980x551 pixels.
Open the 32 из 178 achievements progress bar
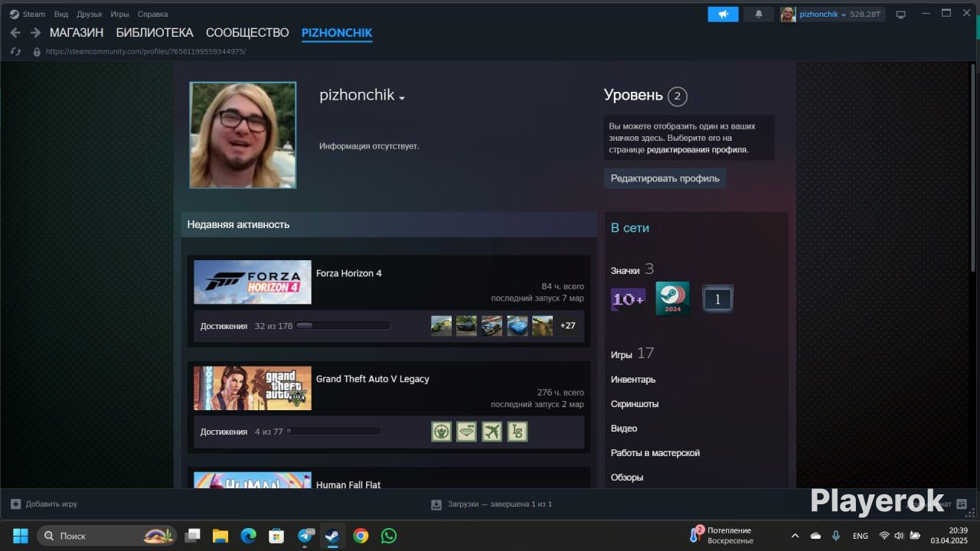pyautogui.click(x=343, y=326)
